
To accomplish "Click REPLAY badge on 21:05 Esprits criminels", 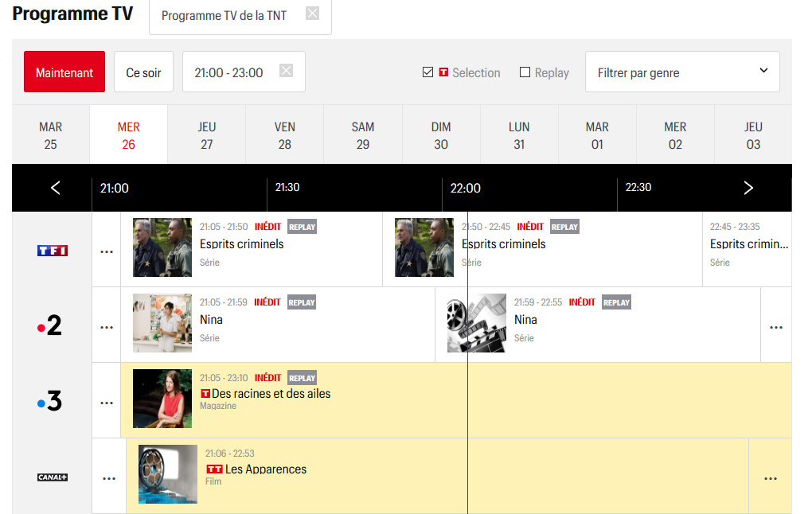I will click(x=302, y=227).
